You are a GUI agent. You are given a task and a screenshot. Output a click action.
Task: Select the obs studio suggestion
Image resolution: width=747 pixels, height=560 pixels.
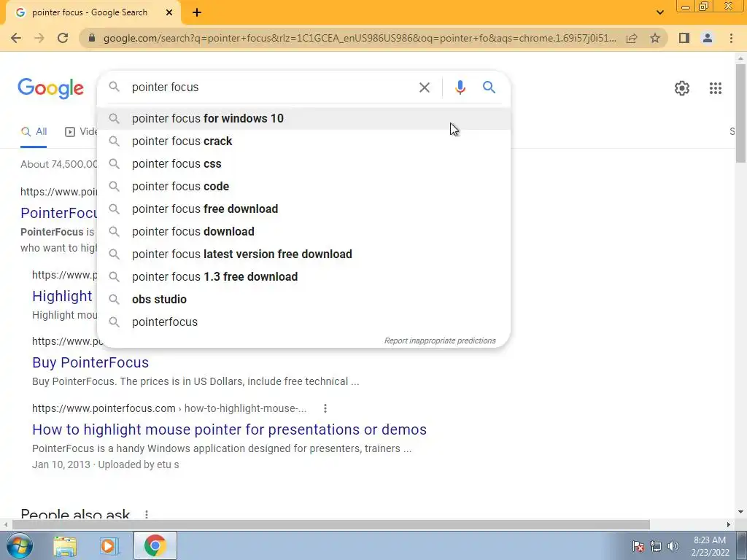click(x=303, y=300)
